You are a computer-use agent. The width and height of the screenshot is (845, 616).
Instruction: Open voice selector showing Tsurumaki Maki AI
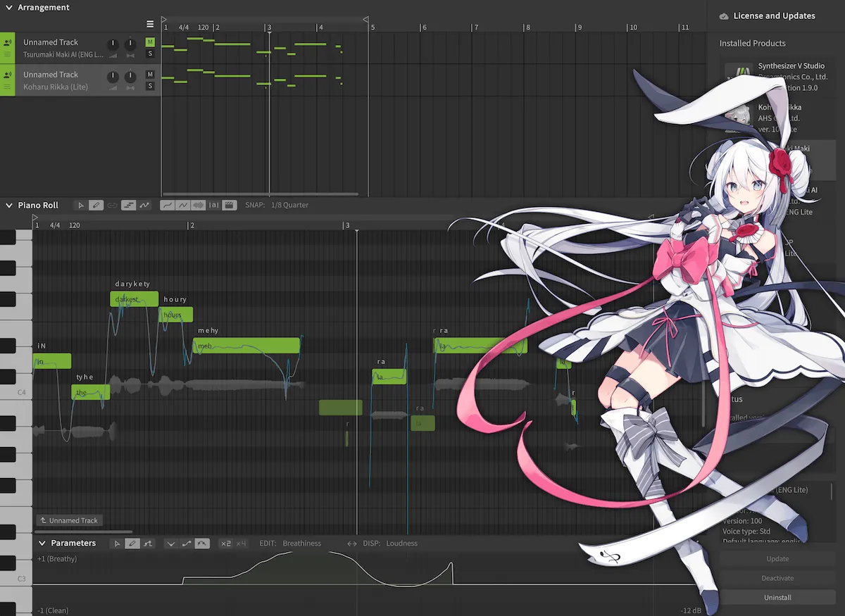[63, 54]
